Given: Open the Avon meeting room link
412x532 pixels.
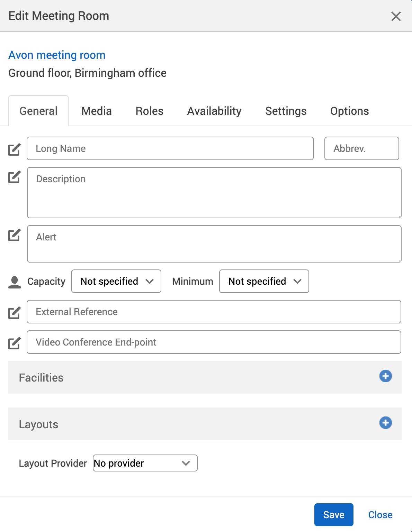Looking at the screenshot, I should (57, 55).
